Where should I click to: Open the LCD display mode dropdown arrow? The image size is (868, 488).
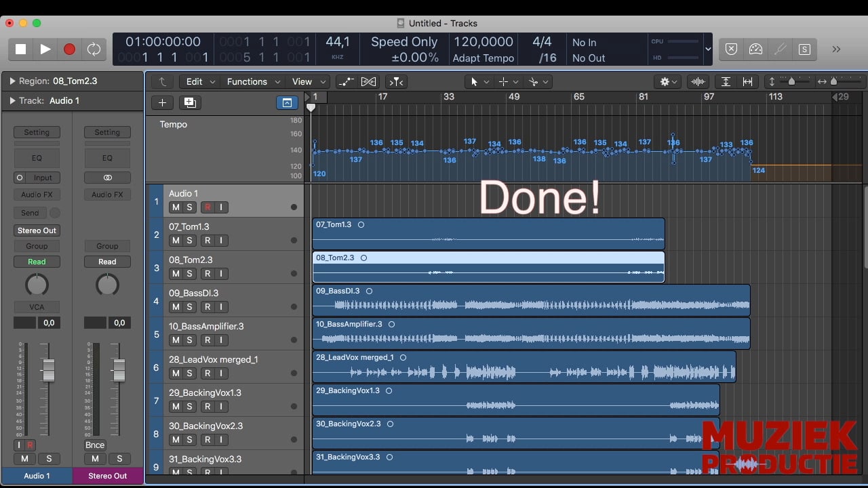[x=709, y=49]
